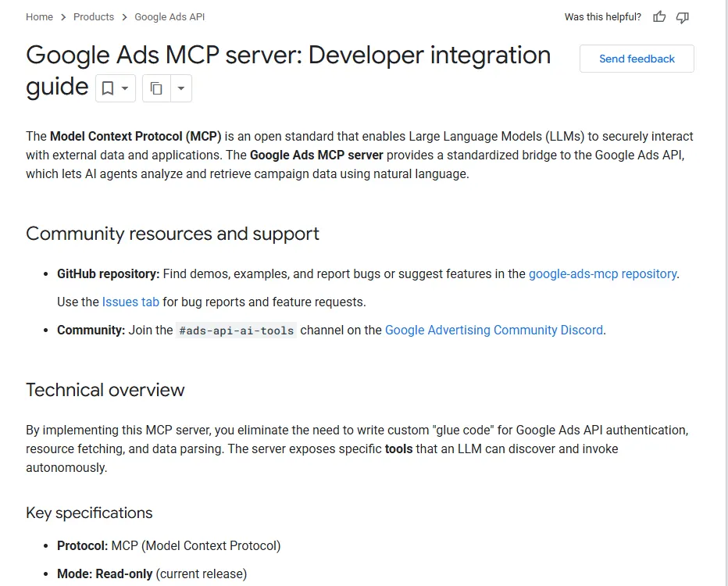Open the google-ads-mcp repository link
728x586 pixels.
pyautogui.click(x=603, y=274)
